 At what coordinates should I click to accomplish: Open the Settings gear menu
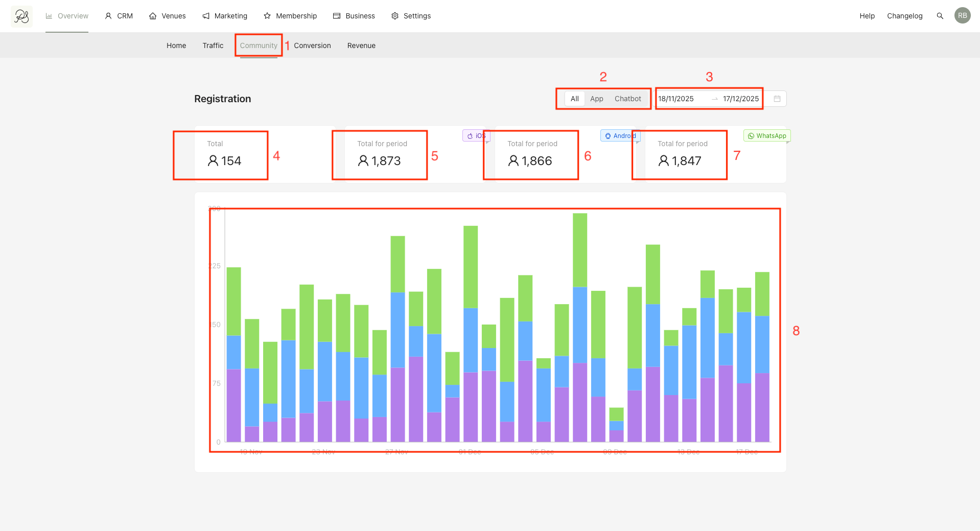click(x=411, y=16)
